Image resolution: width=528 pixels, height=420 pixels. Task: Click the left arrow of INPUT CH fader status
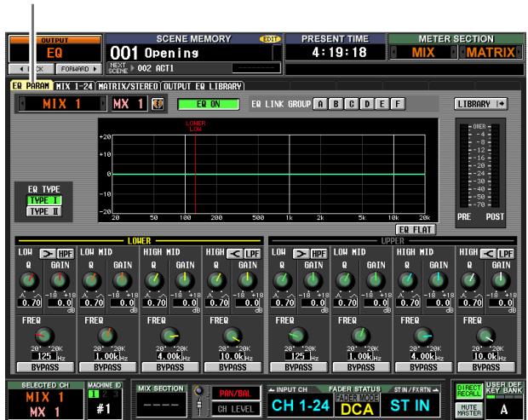272,389
